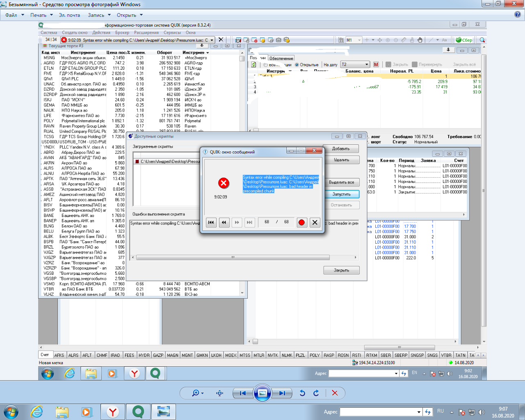Open the zoom magnifier in Photo Viewer
Image resolution: width=525 pixels, height=420 pixels.
pos(196,393)
